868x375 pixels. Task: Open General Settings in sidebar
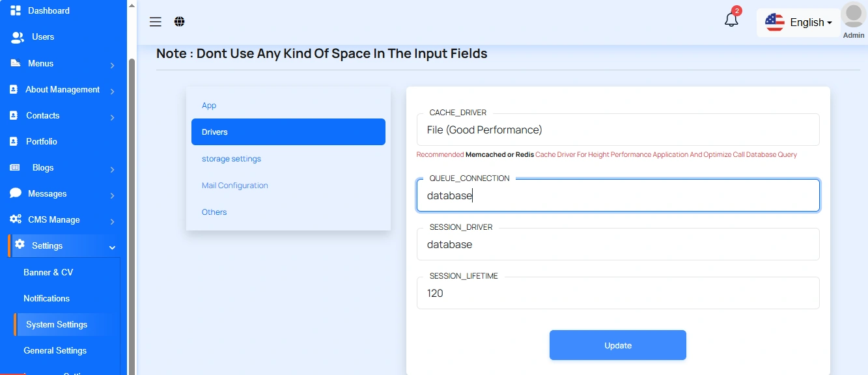click(x=55, y=350)
